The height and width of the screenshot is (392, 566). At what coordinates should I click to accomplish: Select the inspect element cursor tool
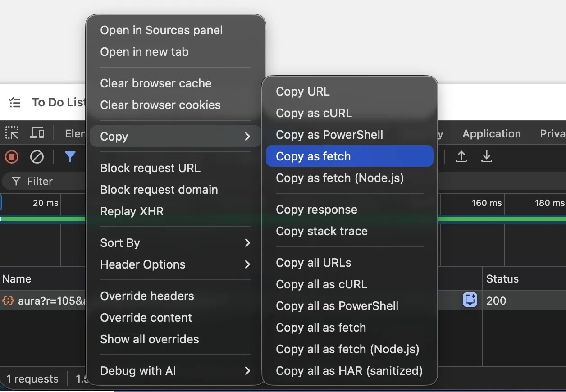pos(12,133)
